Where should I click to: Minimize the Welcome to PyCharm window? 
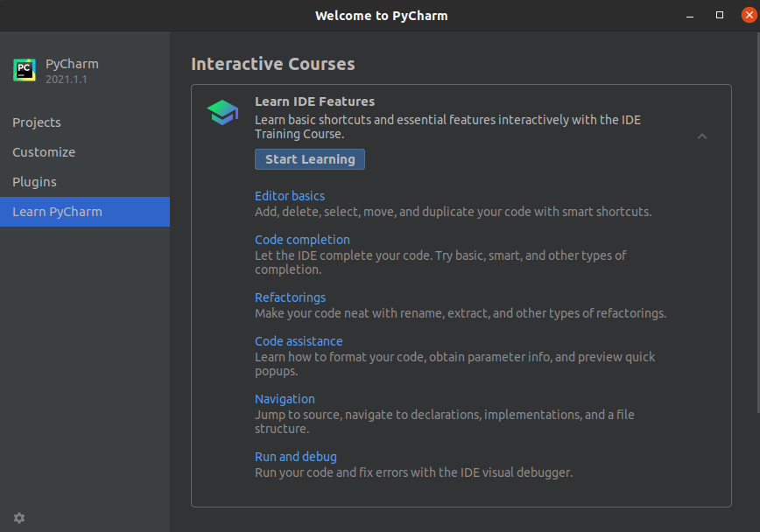690,16
